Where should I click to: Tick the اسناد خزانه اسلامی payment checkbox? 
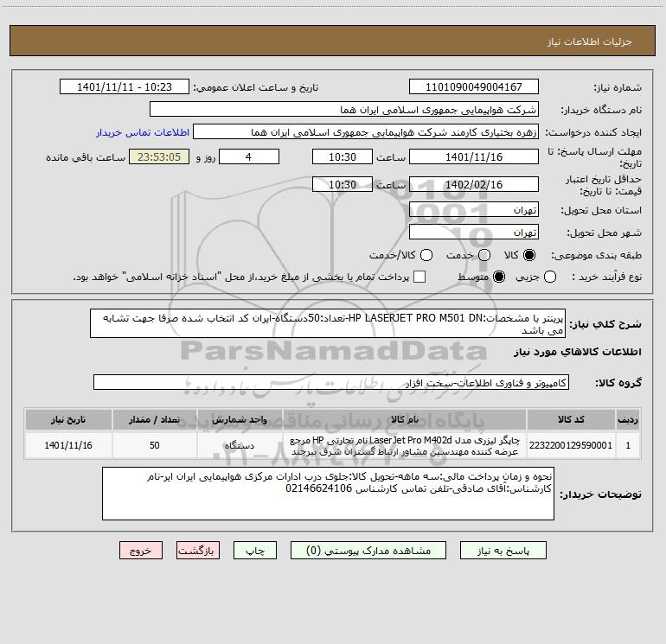click(x=419, y=277)
